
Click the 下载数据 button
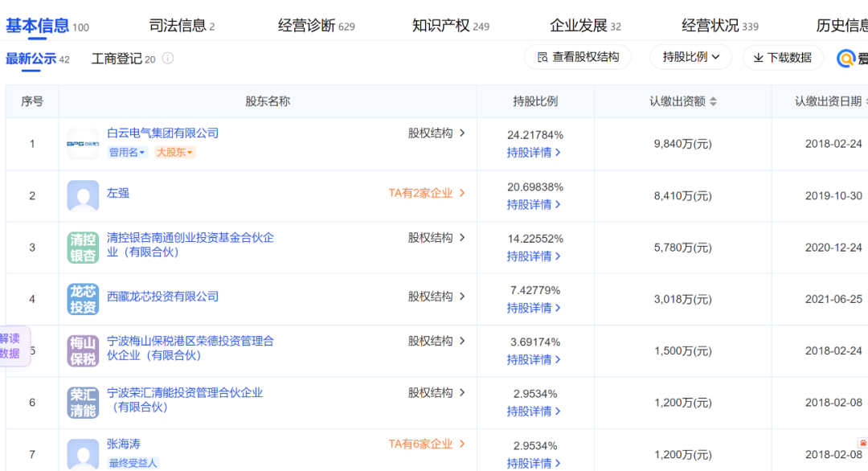pyautogui.click(x=782, y=57)
